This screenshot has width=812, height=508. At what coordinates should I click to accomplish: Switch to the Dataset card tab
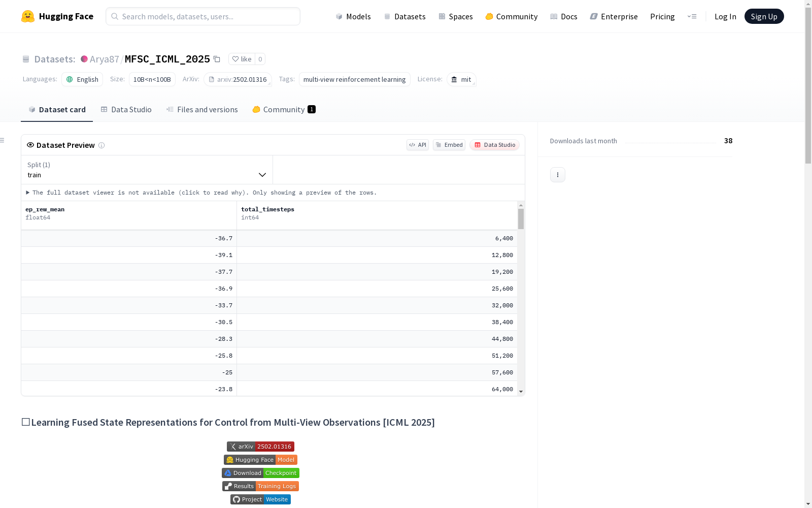click(x=57, y=110)
